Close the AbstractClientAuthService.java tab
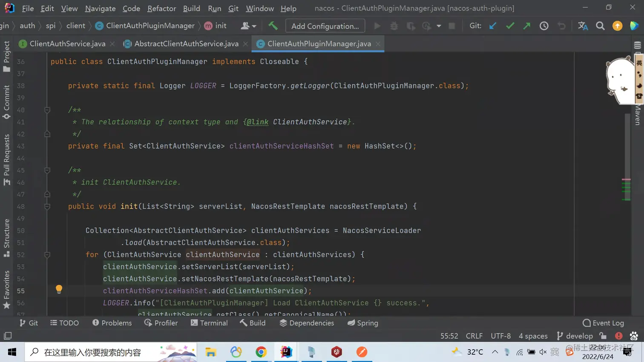Screen dimensions: 644x362 click(x=245, y=44)
